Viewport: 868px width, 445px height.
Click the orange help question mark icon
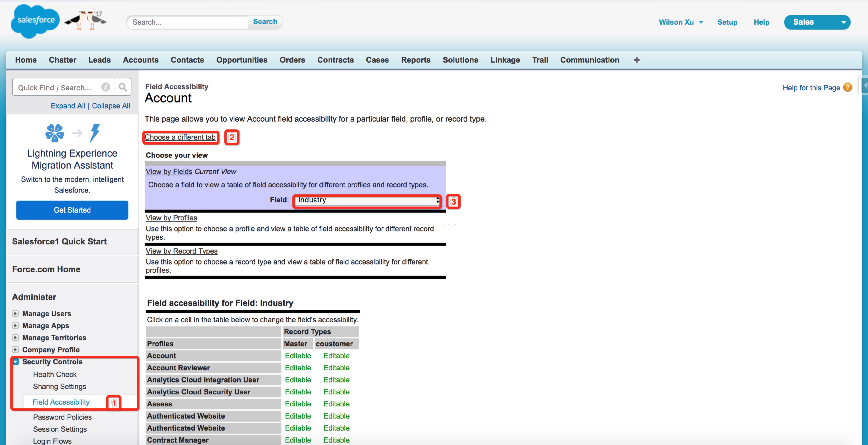coord(848,87)
